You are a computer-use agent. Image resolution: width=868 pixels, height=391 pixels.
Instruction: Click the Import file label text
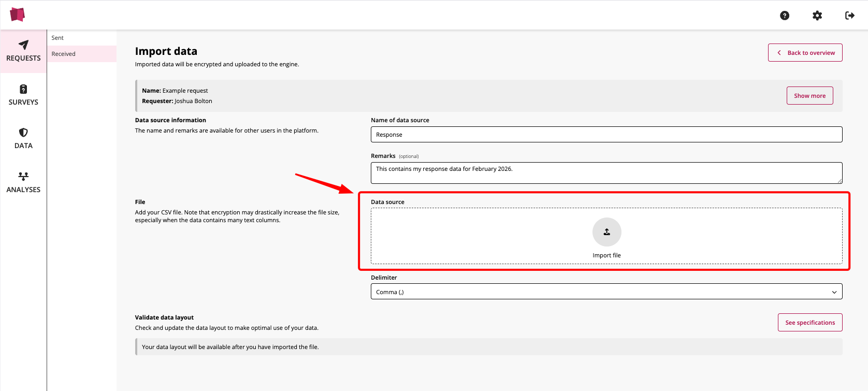[606, 255]
